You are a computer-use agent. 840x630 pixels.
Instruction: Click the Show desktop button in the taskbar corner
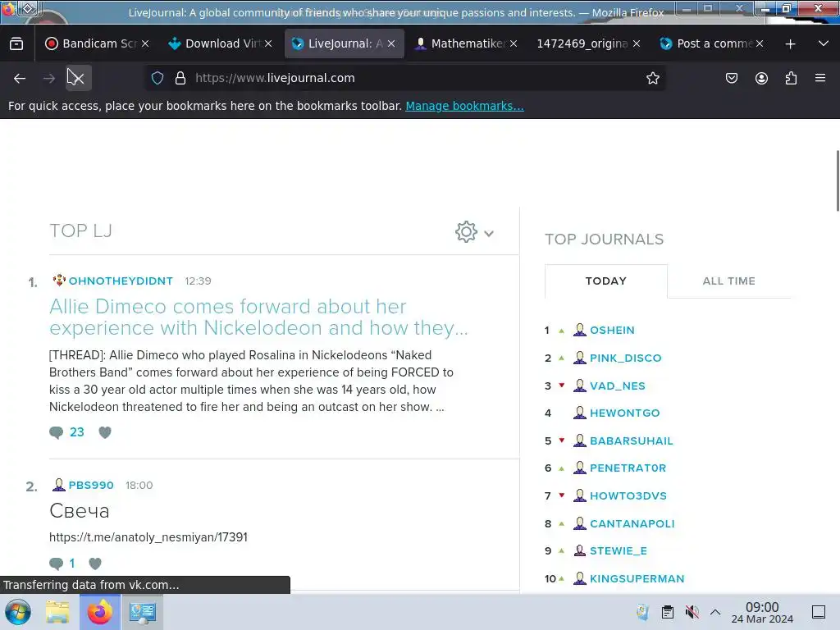pos(818,612)
